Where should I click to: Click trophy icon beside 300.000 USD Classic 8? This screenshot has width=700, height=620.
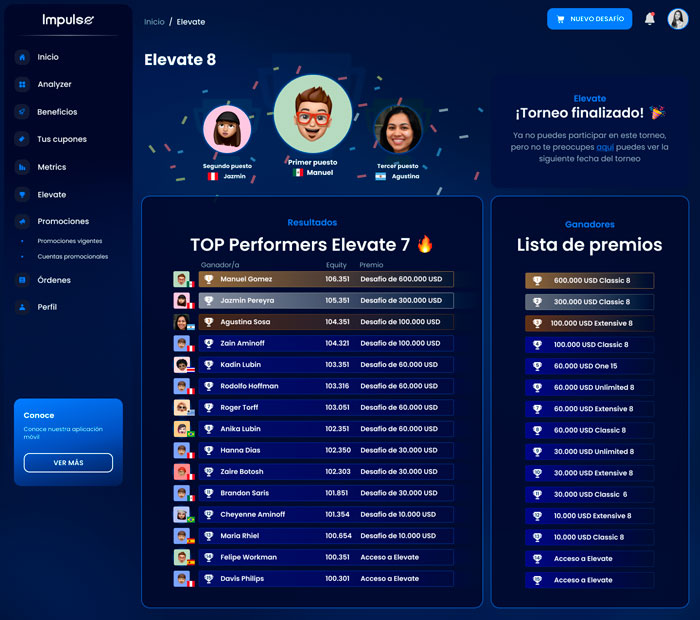pyautogui.click(x=538, y=302)
